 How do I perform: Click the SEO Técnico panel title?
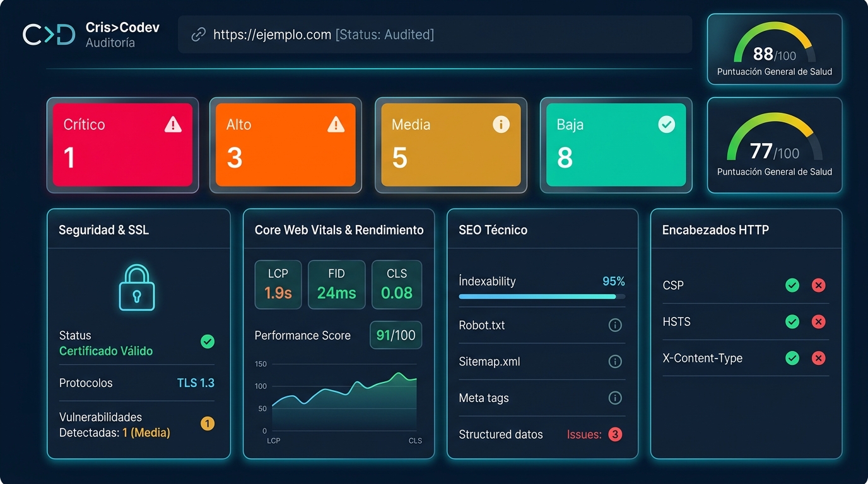coord(493,230)
